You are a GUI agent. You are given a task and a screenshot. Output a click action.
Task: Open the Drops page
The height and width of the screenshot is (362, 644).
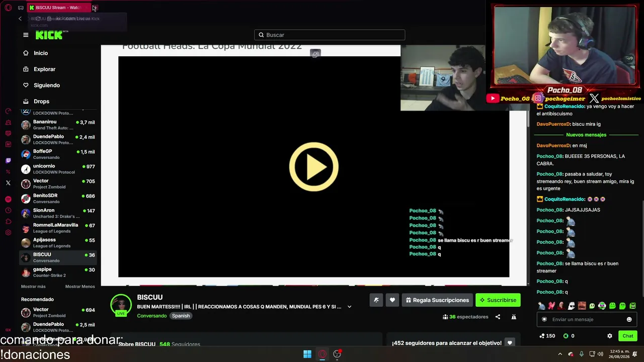(36, 101)
